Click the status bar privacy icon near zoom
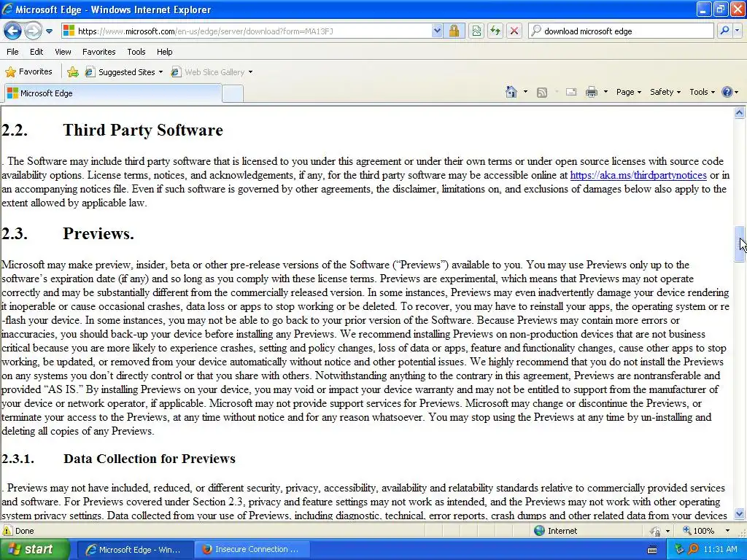Screen dimensions: 747x560 [x=656, y=531]
